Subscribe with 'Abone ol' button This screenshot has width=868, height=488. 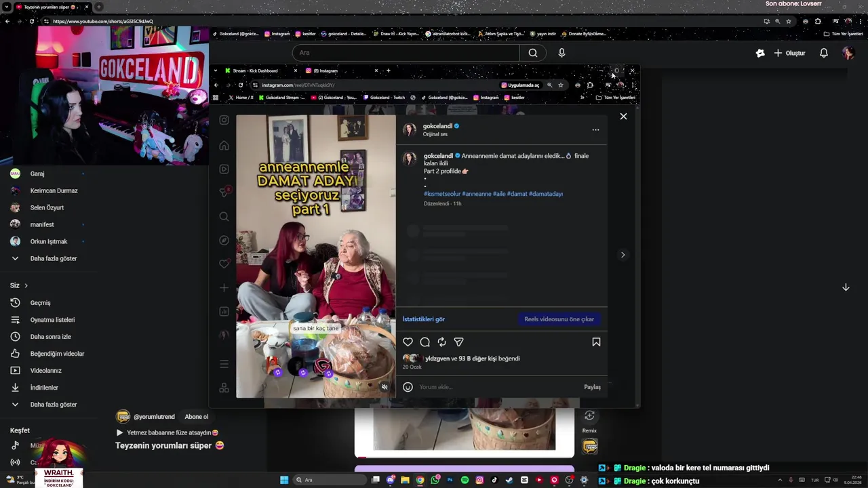[196, 417]
